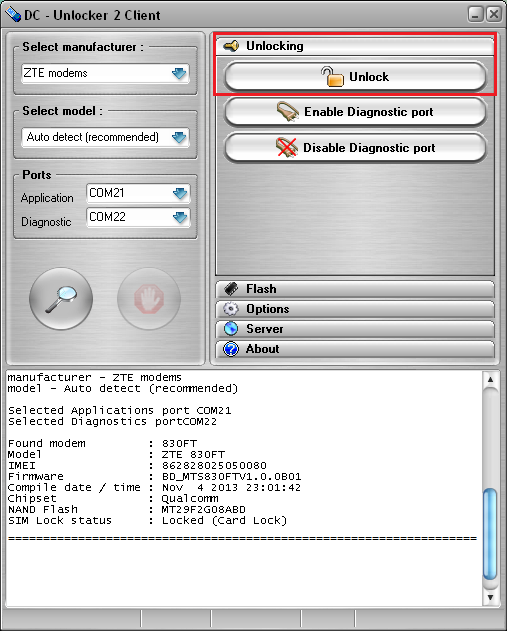Expand the Options section
Screen dimensions: 507x631
pos(355,309)
